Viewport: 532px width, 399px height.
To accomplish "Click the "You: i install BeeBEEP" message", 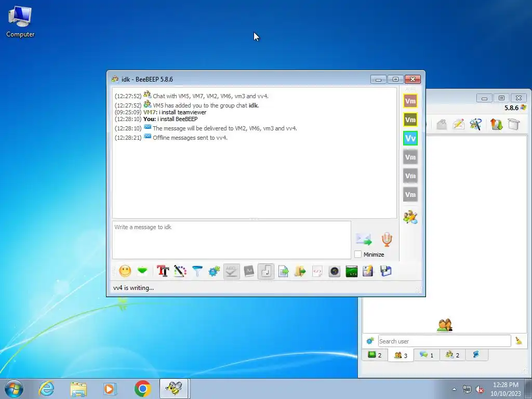I will (170, 119).
